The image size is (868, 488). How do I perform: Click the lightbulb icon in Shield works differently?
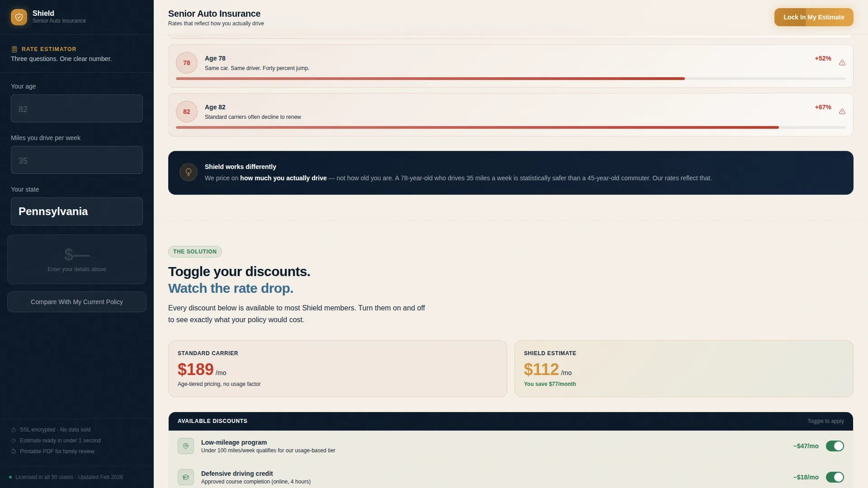click(189, 172)
